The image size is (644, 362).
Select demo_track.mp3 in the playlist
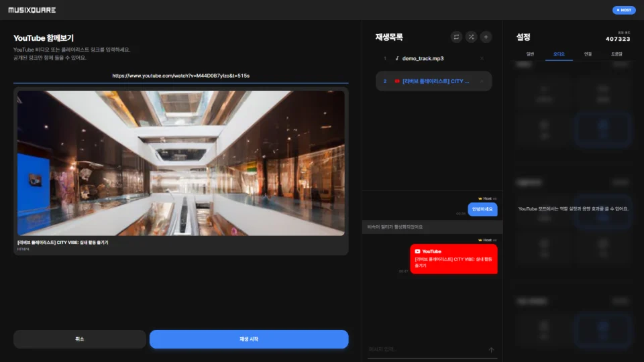(423, 59)
